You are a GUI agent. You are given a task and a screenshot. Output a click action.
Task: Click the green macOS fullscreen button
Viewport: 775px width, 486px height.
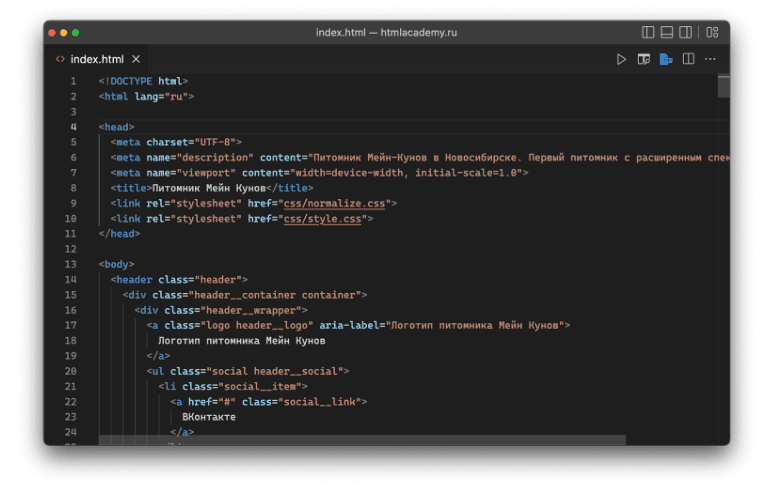coord(76,33)
